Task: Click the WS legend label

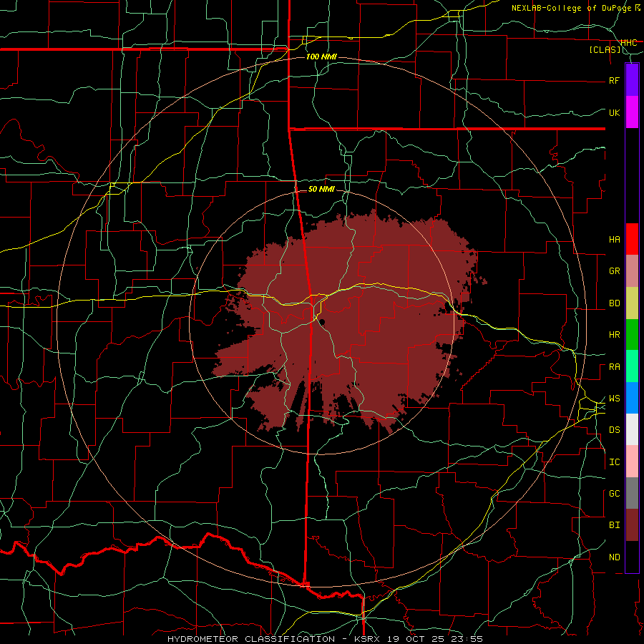Action: [x=614, y=399]
